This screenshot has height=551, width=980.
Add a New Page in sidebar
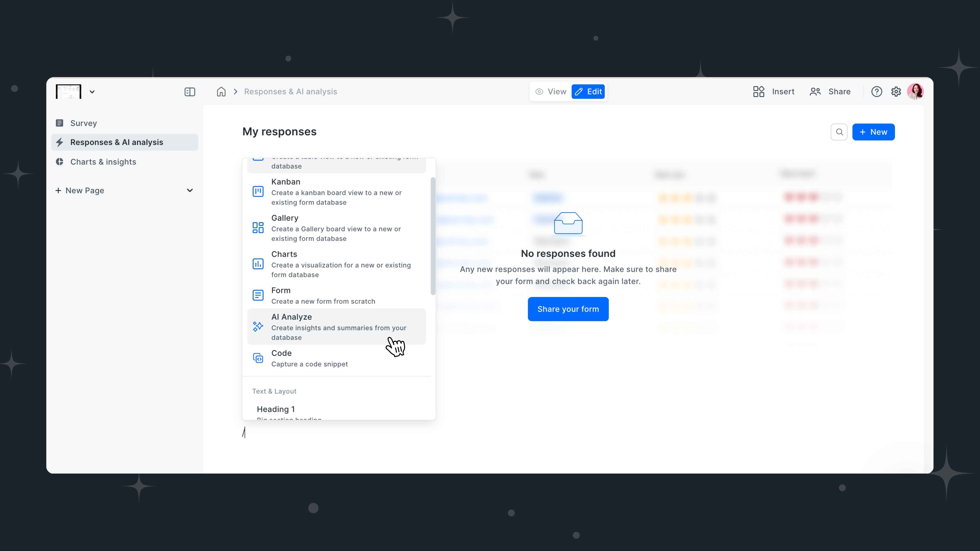click(x=80, y=191)
